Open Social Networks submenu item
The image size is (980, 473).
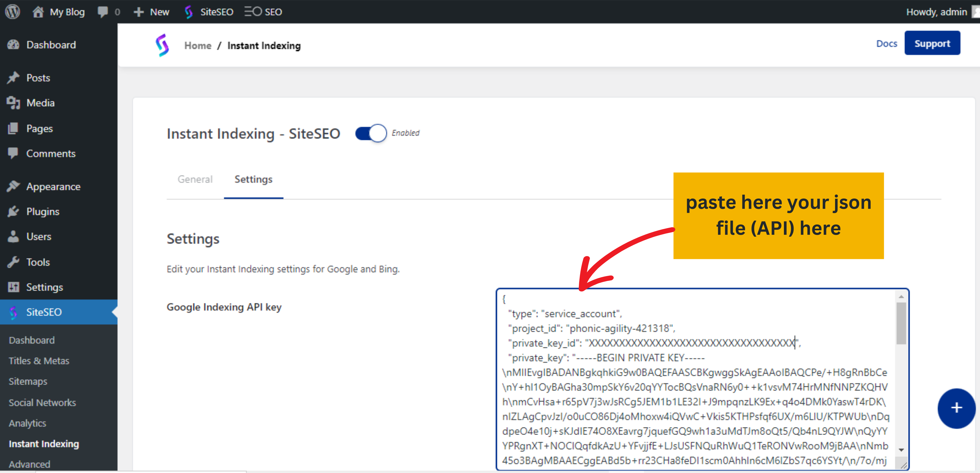pos(42,403)
